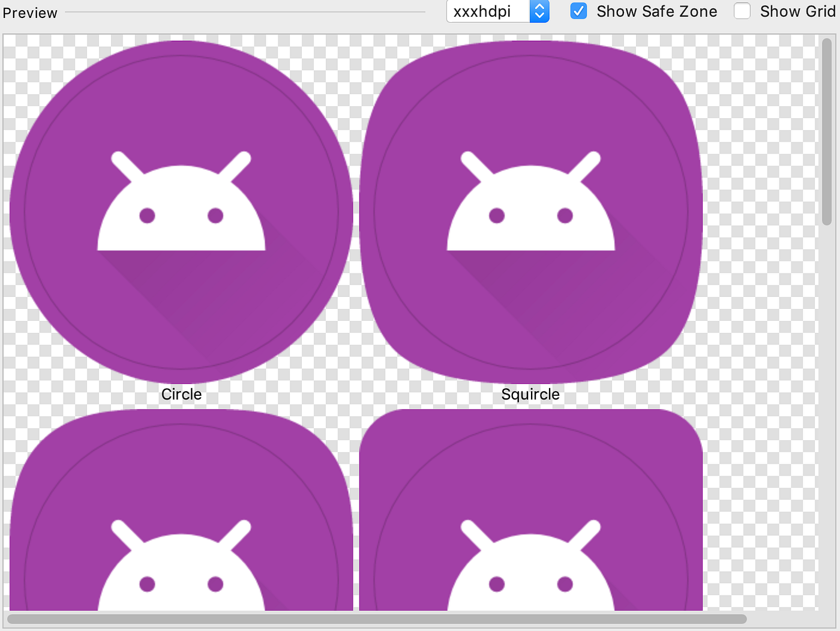Click the density combo box up arrow
Image resolution: width=840 pixels, height=631 pixels.
tap(538, 7)
